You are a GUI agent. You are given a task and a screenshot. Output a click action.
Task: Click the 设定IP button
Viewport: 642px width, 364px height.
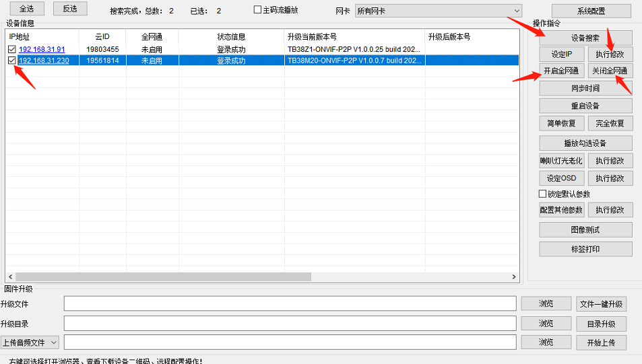561,54
